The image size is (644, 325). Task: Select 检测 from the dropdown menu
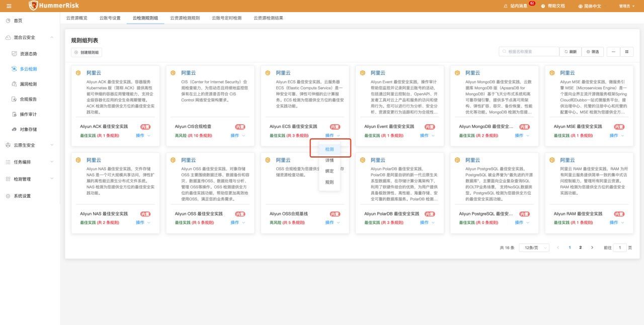330,149
